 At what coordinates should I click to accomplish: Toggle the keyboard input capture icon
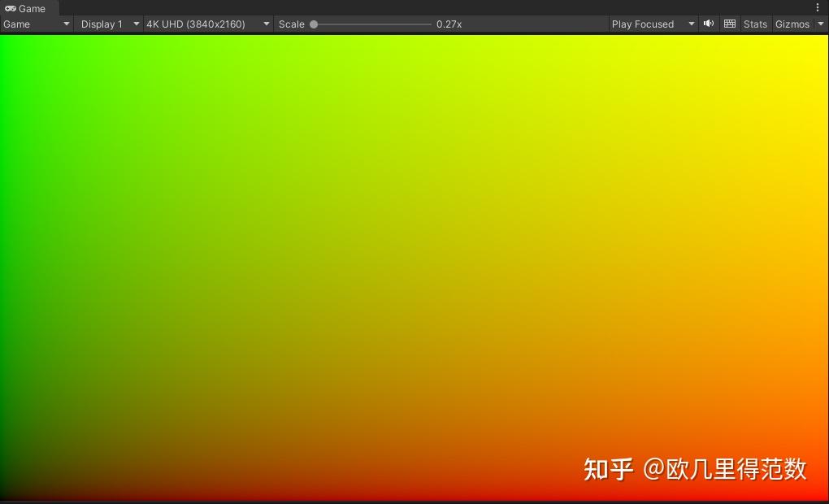[729, 24]
